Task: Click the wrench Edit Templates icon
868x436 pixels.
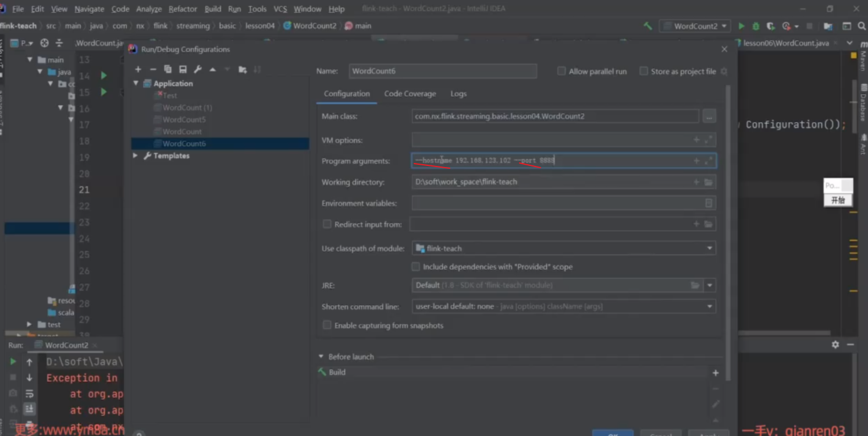Action: pyautogui.click(x=198, y=69)
